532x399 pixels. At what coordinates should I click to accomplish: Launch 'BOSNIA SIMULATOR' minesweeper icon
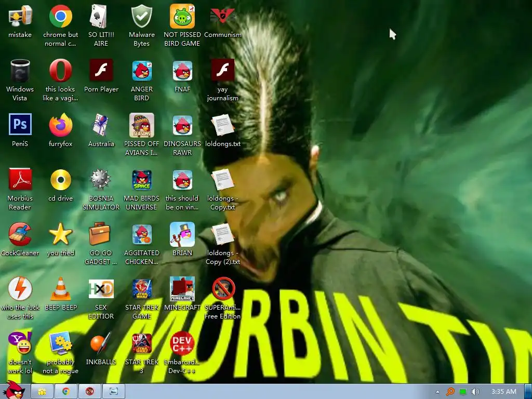pos(100,179)
